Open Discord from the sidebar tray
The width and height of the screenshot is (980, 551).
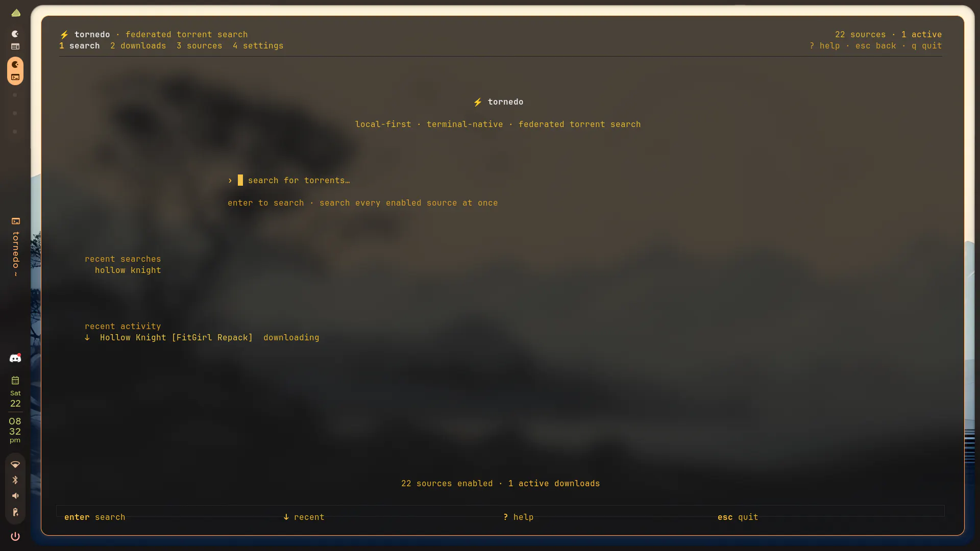point(15,358)
